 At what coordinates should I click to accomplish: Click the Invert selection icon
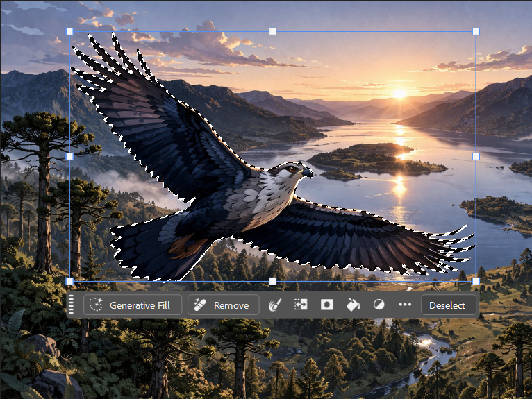click(x=301, y=305)
